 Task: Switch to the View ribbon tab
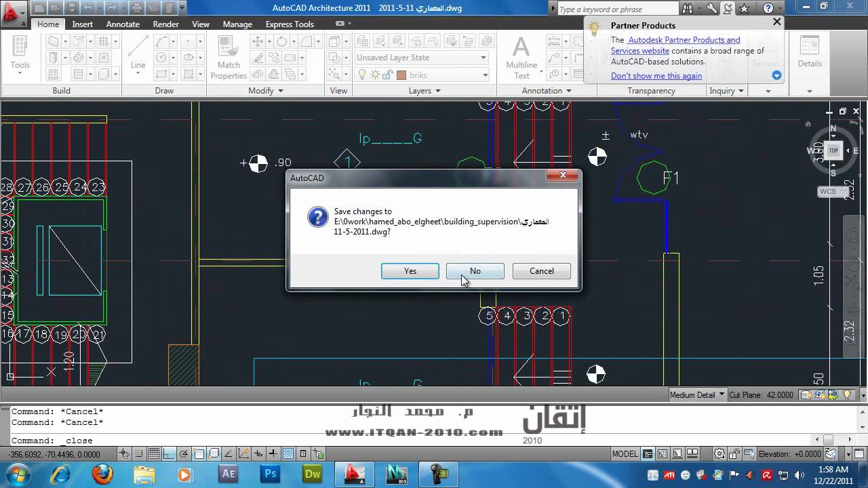(x=201, y=24)
